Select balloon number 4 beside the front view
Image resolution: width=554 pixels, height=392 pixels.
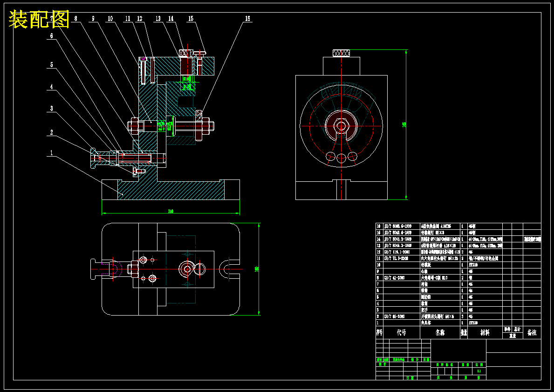pos(52,87)
